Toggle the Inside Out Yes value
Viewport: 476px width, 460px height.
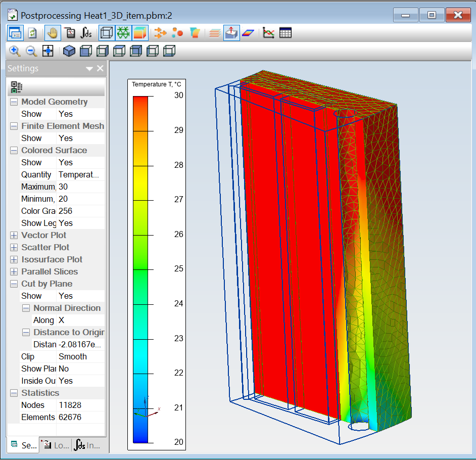coord(80,381)
